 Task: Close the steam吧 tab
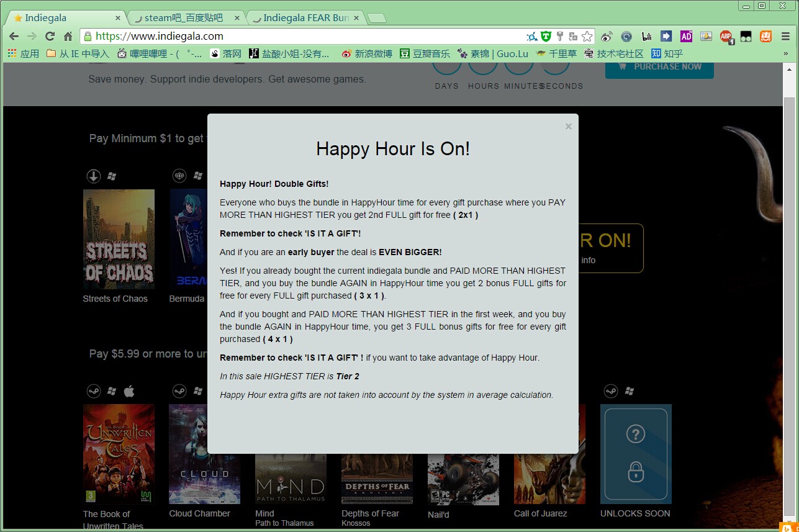(238, 18)
